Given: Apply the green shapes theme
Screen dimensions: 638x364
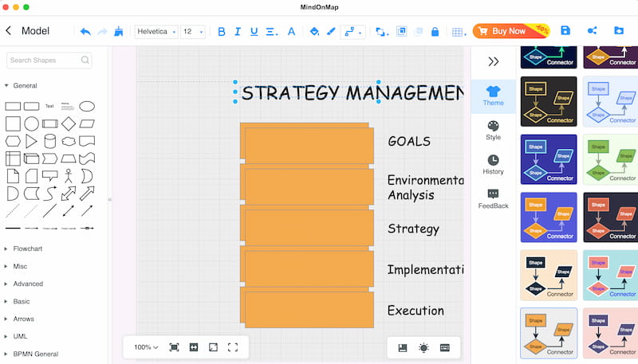Looking at the screenshot, I should [610, 159].
